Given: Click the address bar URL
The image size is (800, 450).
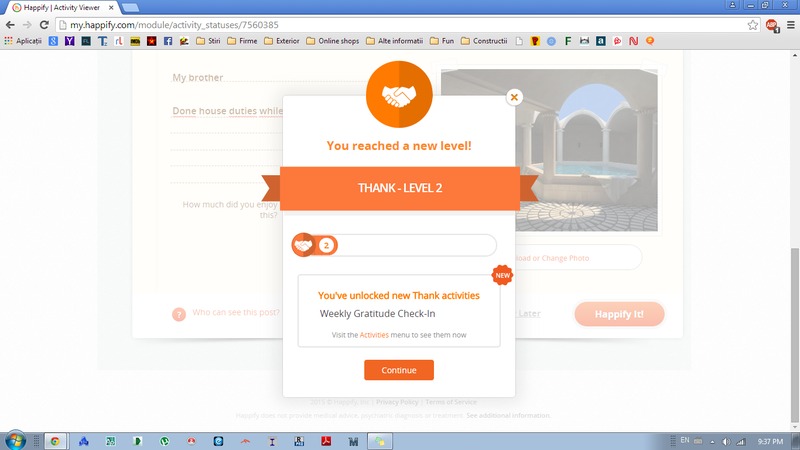Looking at the screenshot, I should click(x=174, y=25).
